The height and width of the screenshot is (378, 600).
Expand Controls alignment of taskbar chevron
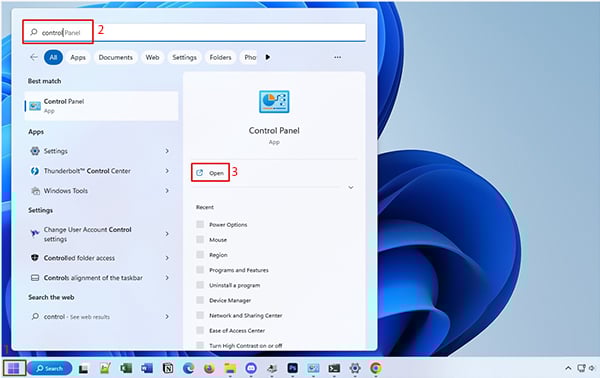pyautogui.click(x=167, y=278)
